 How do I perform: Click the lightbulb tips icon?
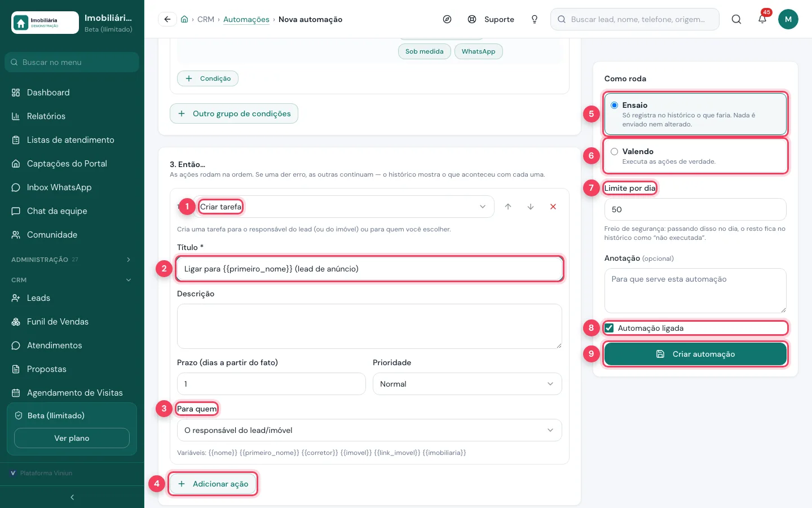coord(535,19)
